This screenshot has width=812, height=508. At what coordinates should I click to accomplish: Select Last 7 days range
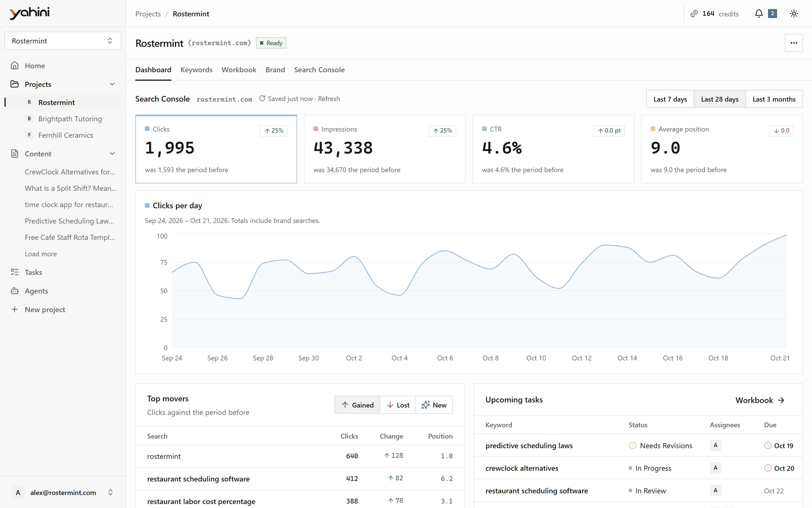click(670, 99)
